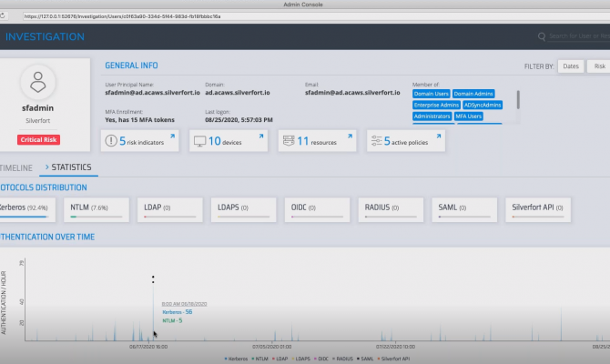Select the LDAP protocol card
The width and height of the screenshot is (610, 364).
point(170,210)
